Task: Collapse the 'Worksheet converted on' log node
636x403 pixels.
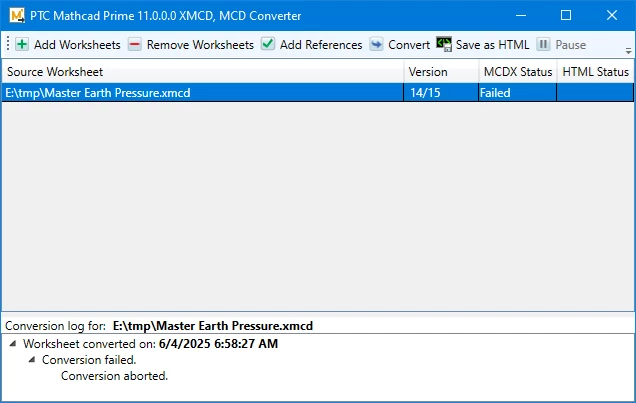Action: click(13, 344)
